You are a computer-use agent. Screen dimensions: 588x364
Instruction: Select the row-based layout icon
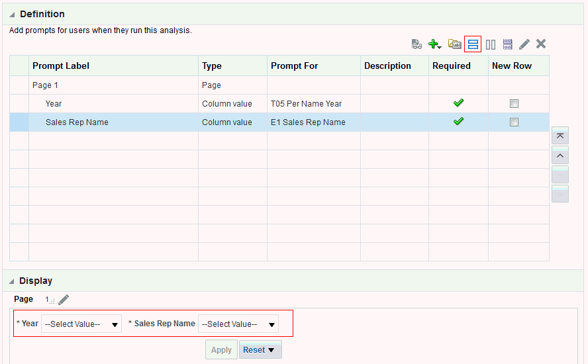pyautogui.click(x=473, y=44)
